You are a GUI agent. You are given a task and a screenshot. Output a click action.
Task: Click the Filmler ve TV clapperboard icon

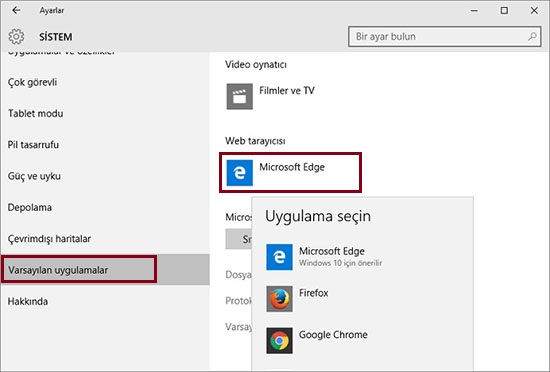[x=240, y=96]
